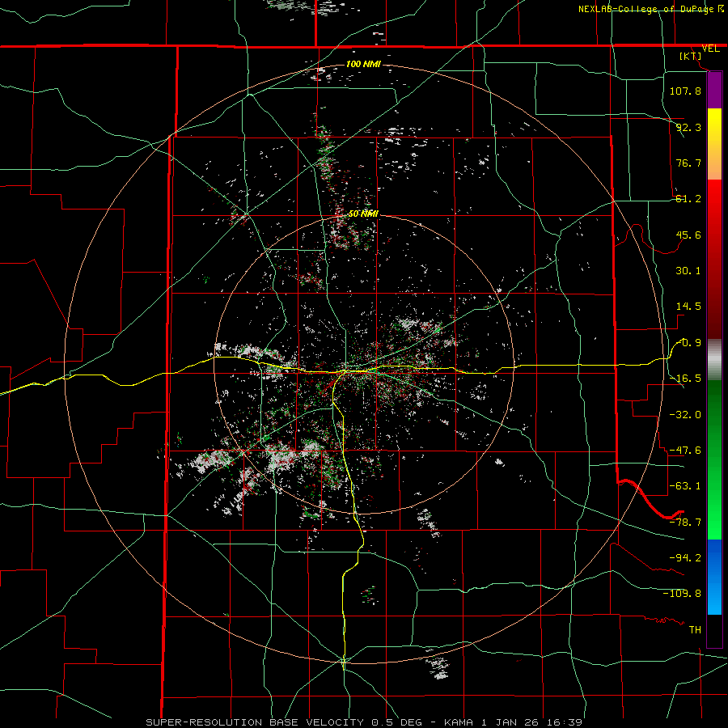Screen dimensions: 728x728
Task: Click the purple segment of velocity color bar
Action: click(714, 90)
